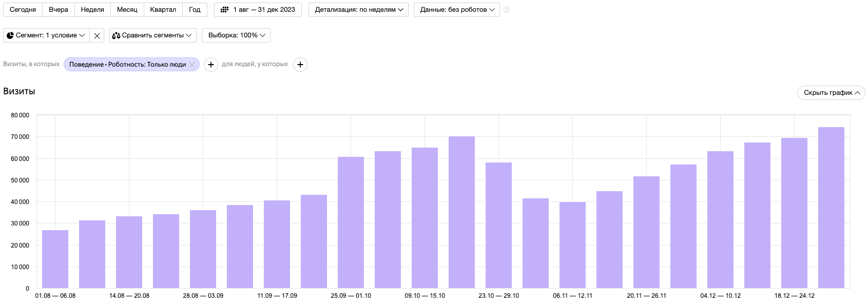
Task: Expand the 'Выборка: 100%' dropdown
Action: [x=236, y=35]
